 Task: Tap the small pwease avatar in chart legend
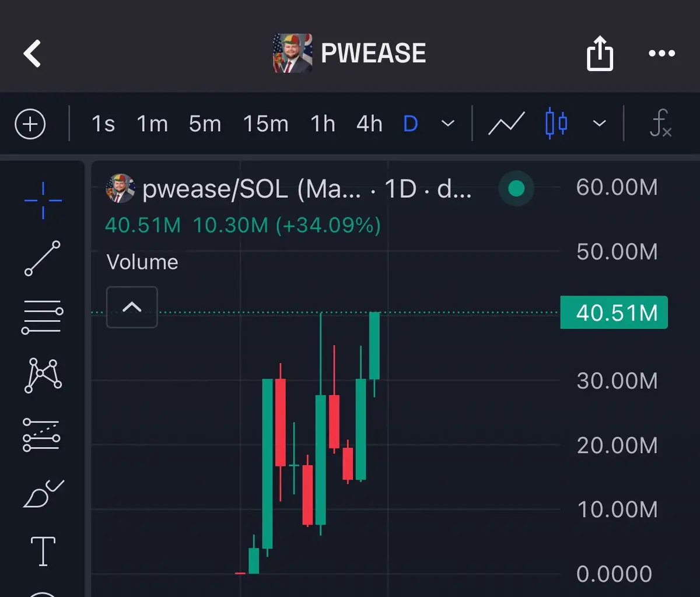point(120,188)
